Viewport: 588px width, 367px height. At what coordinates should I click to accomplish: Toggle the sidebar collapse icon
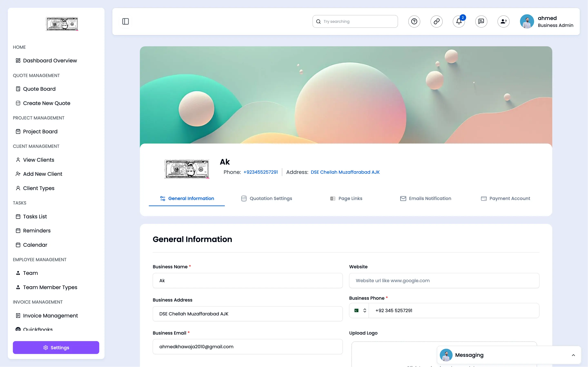click(x=125, y=21)
